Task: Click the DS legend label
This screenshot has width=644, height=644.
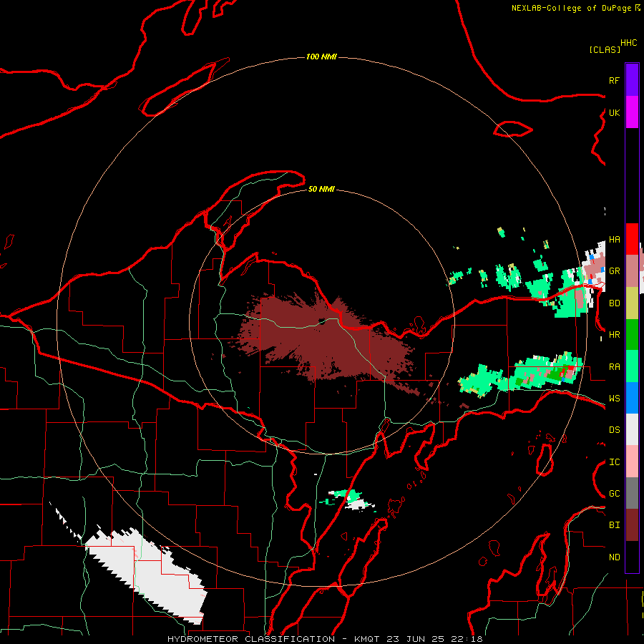Action: click(x=614, y=430)
